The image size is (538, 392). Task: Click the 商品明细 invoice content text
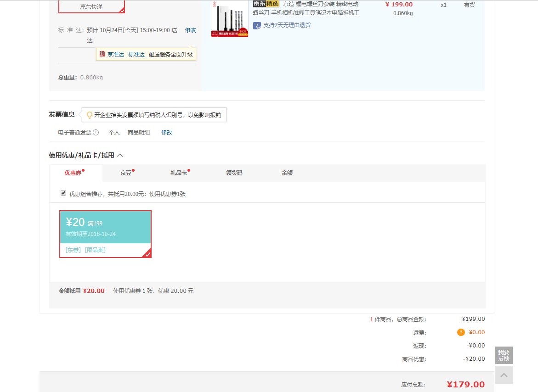[139, 133]
